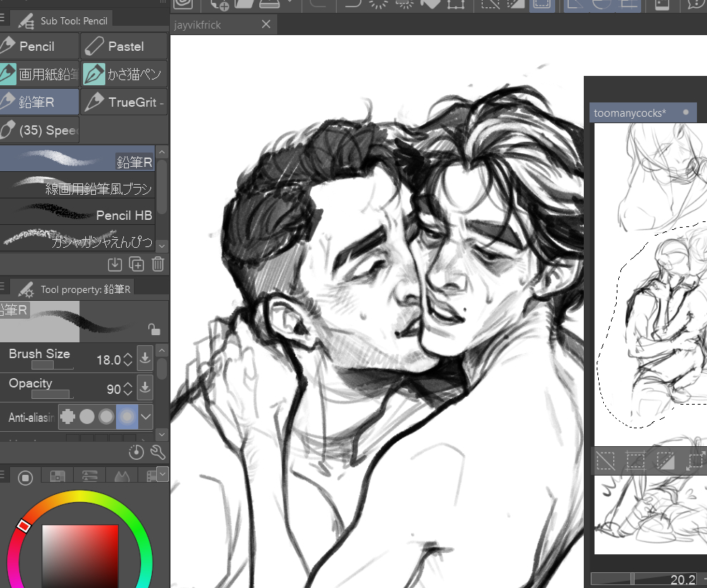Open the Brush Size dynamics button
Image resolution: width=707 pixels, height=588 pixels.
145,359
